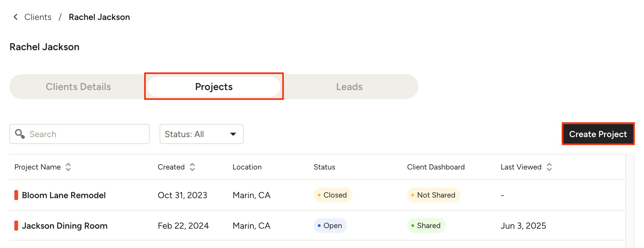Click the back chevron arrow
Viewport: 644px width, 248px height.
16,17
